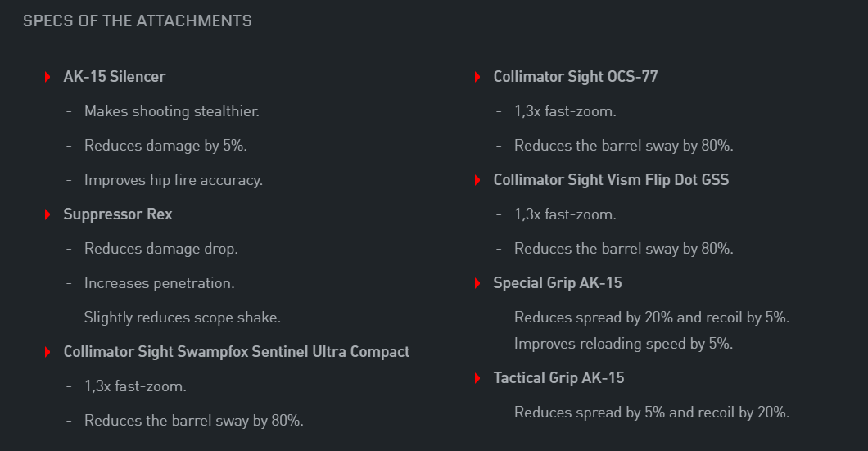Click 'Reduces spread by 5% and recoil by 20%'
The image size is (868, 451).
pyautogui.click(x=652, y=413)
